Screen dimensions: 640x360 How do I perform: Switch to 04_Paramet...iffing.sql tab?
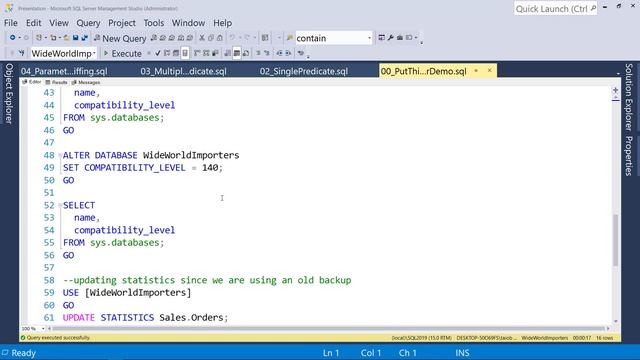(x=64, y=71)
